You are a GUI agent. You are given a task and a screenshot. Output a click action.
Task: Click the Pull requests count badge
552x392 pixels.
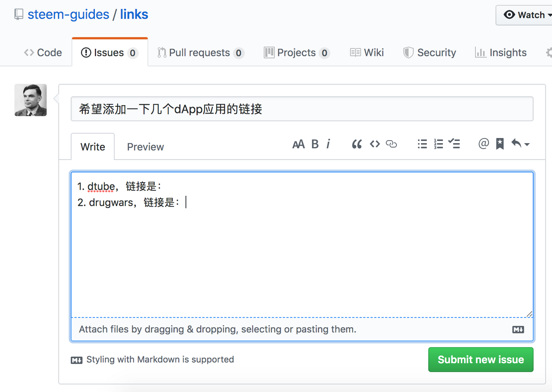(238, 53)
